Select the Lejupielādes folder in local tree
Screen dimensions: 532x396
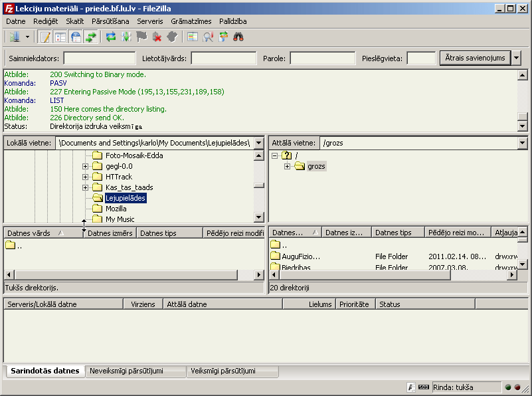pyautogui.click(x=126, y=198)
